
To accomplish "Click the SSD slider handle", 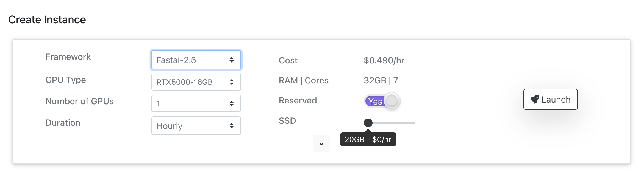I will [368, 123].
